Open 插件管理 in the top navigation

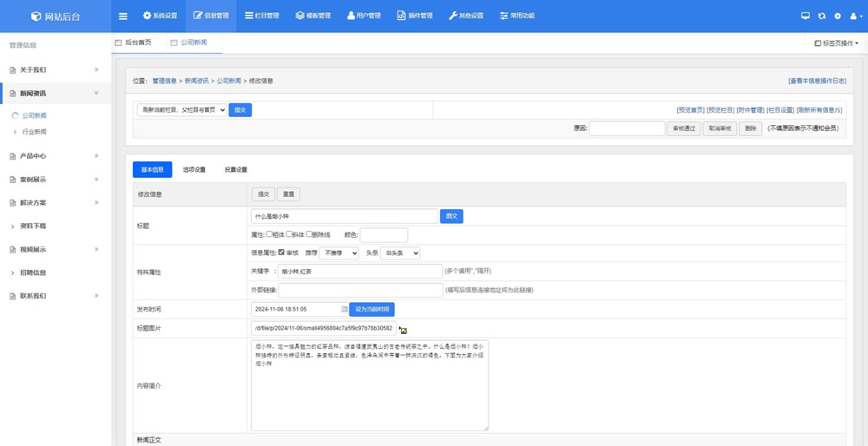414,16
